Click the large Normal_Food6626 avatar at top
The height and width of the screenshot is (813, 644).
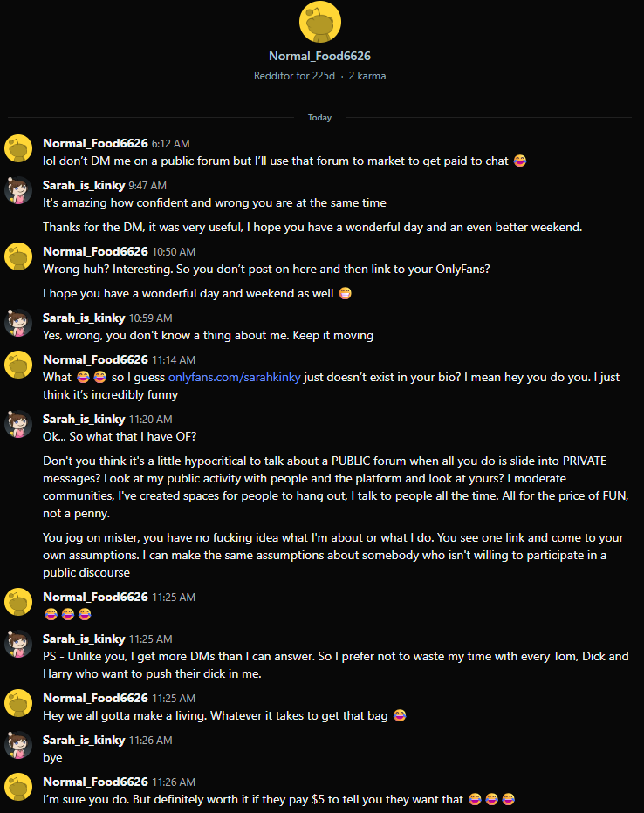click(x=319, y=22)
